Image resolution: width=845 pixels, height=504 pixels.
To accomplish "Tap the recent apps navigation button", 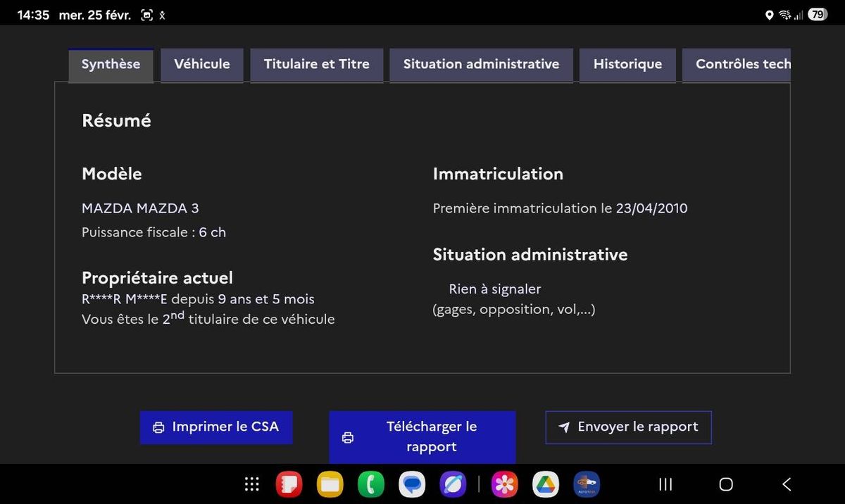I will [x=665, y=484].
